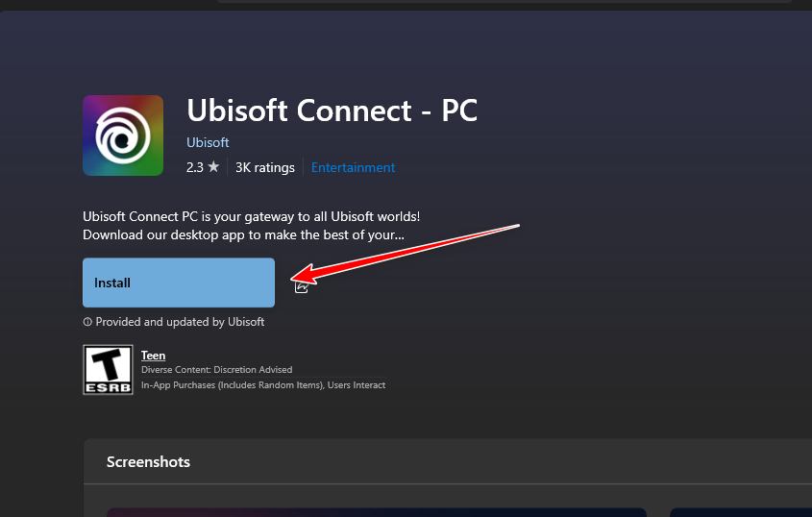Click the 2.3 rating score
Screen dimensions: 812x517
coord(195,167)
